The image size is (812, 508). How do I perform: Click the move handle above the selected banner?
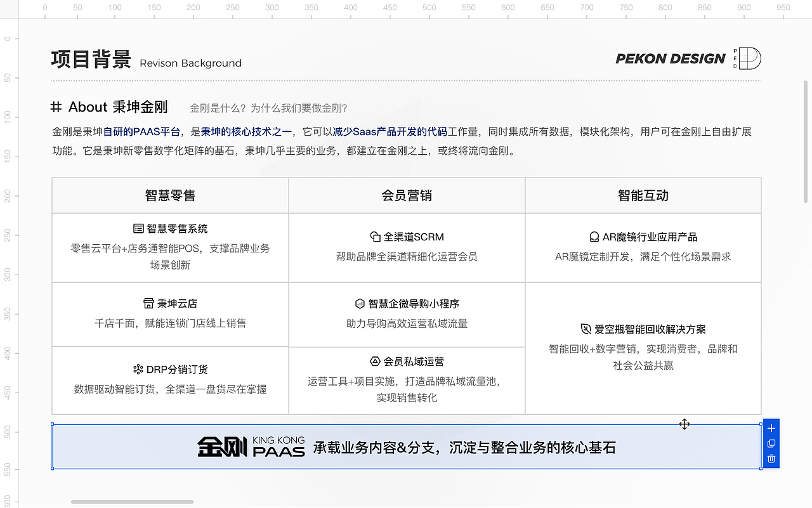684,424
